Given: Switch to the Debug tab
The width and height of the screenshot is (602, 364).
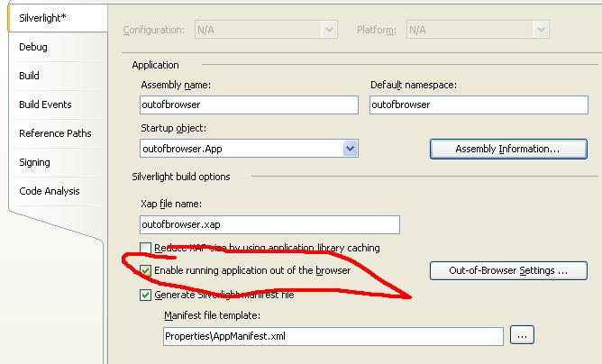Looking at the screenshot, I should (33, 47).
